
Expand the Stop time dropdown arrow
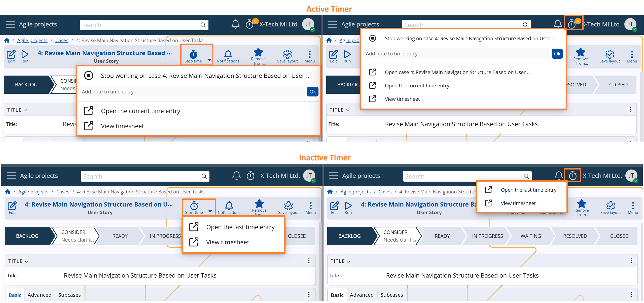(x=209, y=60)
